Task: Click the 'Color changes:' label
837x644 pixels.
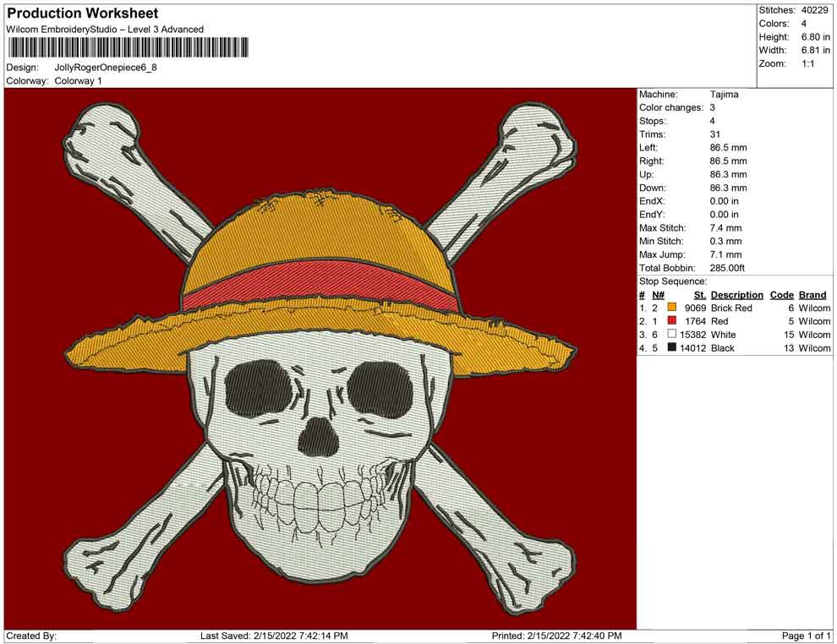Action: pos(671,108)
